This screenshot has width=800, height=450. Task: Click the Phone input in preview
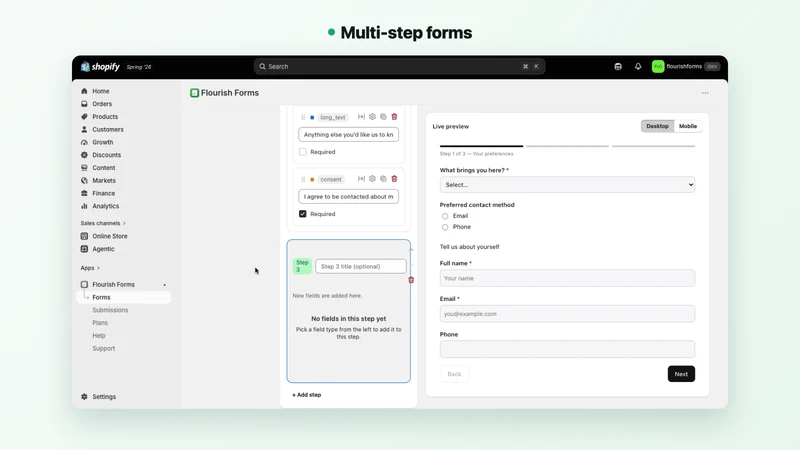(x=567, y=349)
